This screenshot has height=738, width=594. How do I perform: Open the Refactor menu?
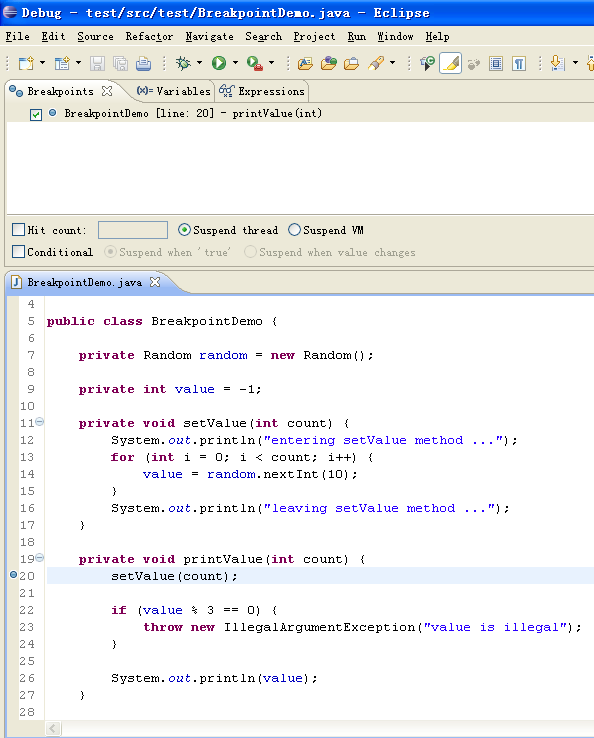coord(149,37)
